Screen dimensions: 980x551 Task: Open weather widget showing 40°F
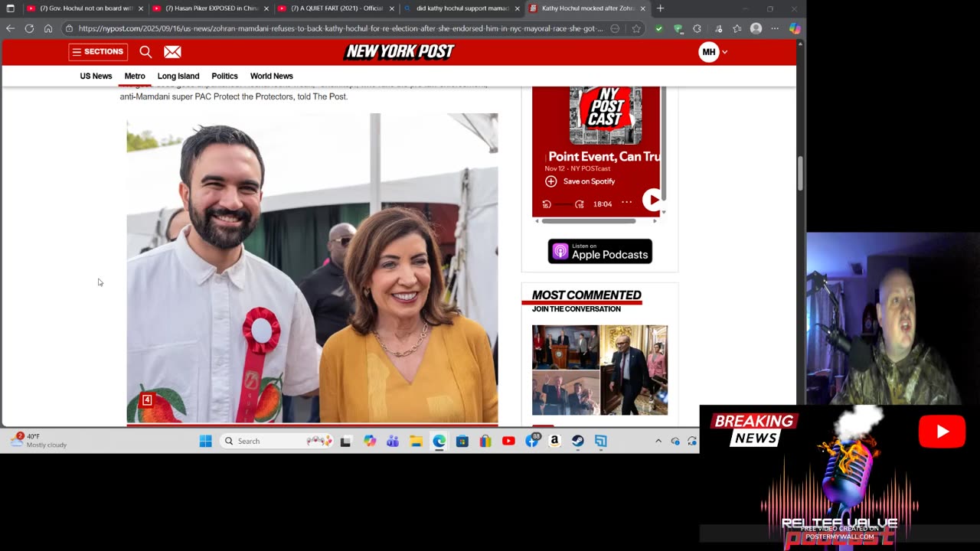38,440
